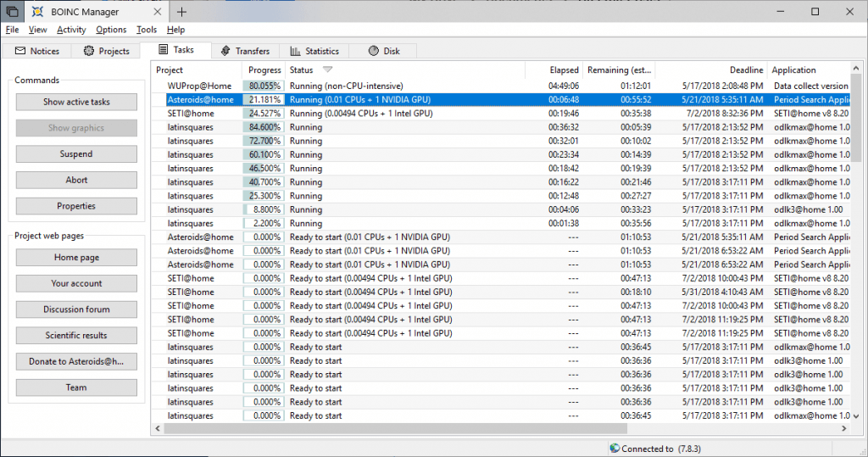The height and width of the screenshot is (457, 868).
Task: Select the WUProp@Home task row
Action: [x=501, y=86]
